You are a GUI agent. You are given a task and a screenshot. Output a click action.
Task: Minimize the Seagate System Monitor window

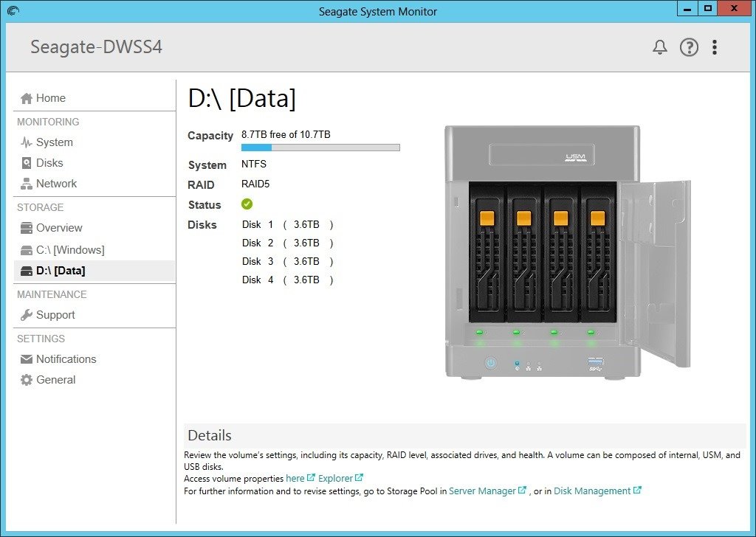[x=687, y=9]
